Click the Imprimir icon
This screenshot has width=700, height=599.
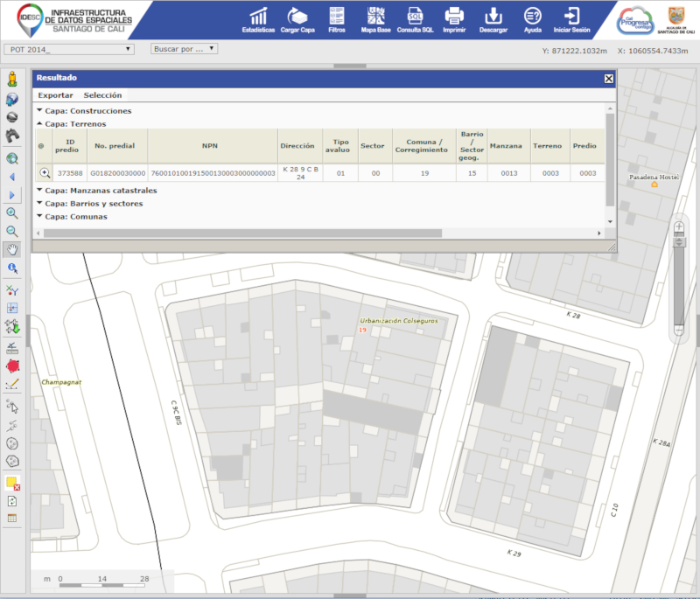point(454,19)
